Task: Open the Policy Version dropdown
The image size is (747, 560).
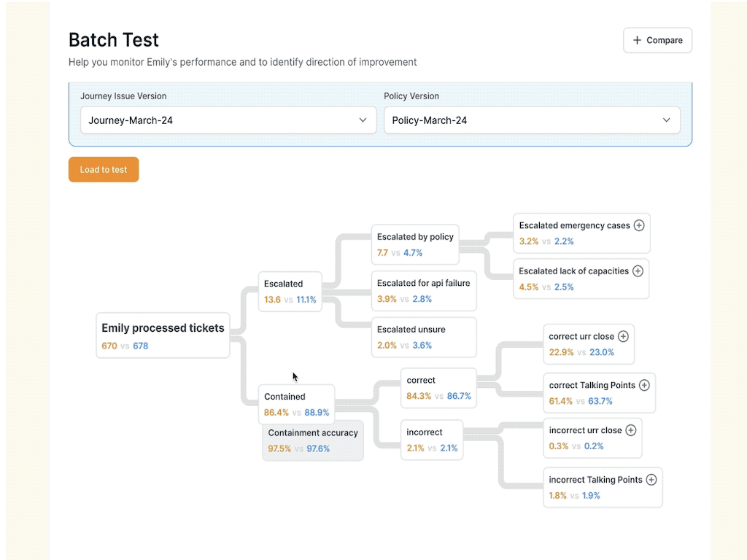Action: point(531,120)
